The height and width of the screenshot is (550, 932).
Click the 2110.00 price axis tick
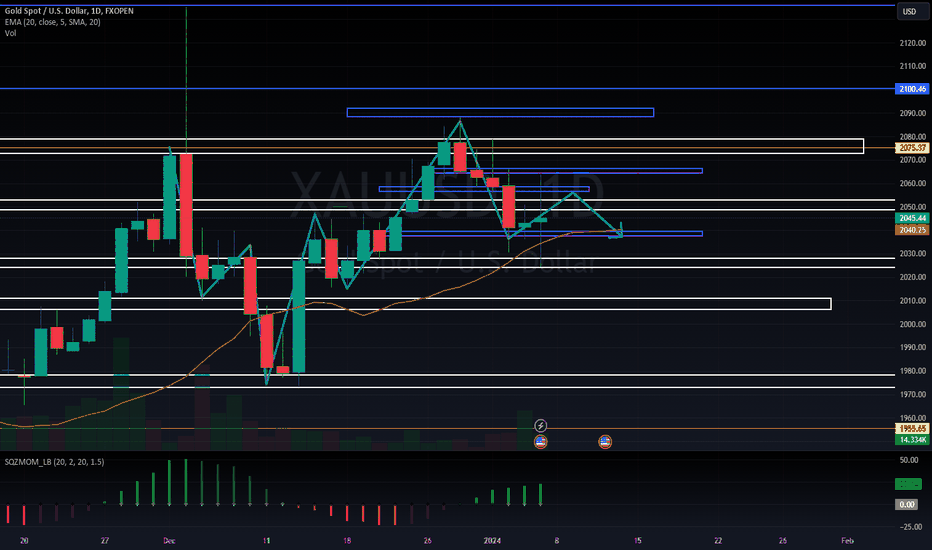tap(912, 66)
